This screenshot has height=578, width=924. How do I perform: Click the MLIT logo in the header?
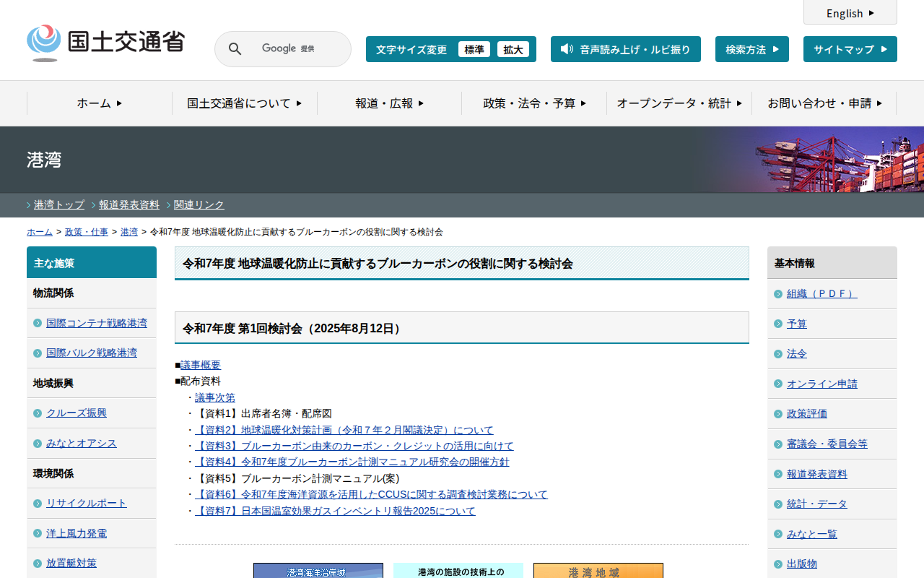pos(106,43)
